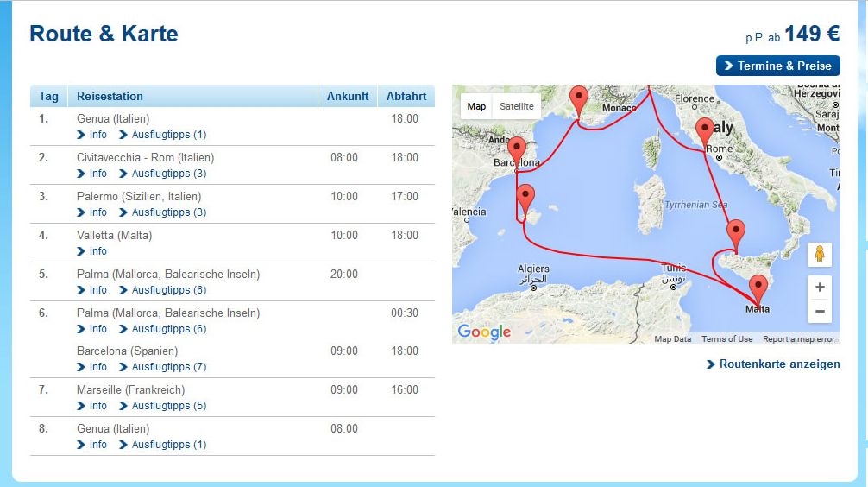Click Routenkarte anzeigen link

(x=779, y=364)
